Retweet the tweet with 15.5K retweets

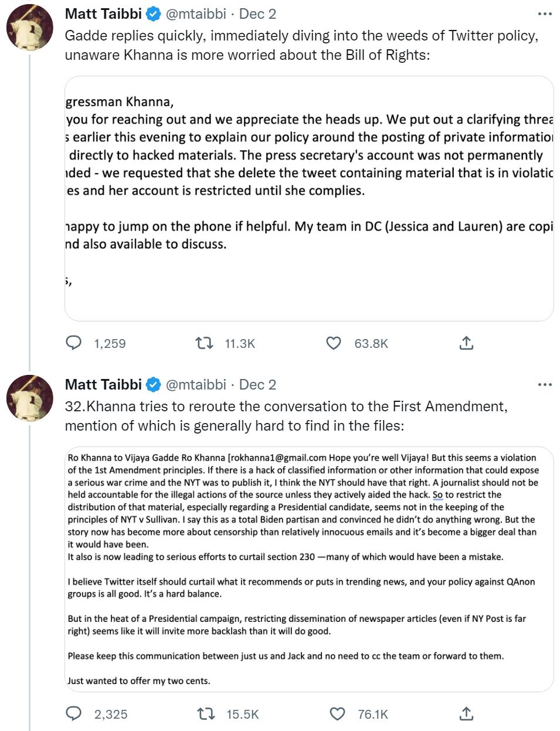[x=205, y=713]
